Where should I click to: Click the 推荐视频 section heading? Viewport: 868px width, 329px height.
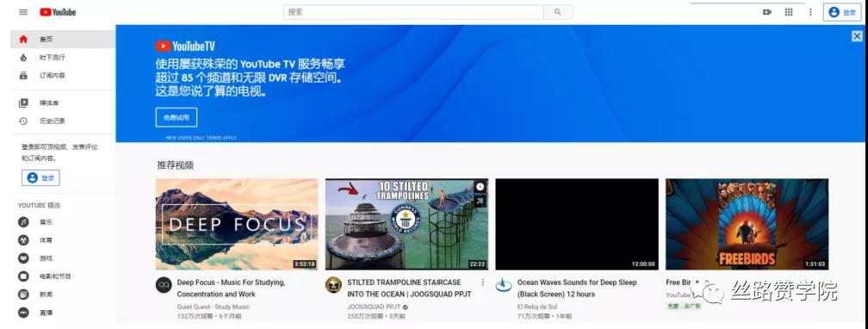175,165
